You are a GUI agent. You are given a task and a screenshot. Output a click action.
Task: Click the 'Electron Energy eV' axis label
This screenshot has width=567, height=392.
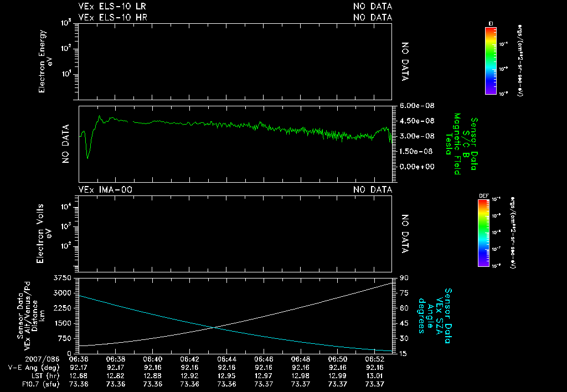click(x=45, y=61)
